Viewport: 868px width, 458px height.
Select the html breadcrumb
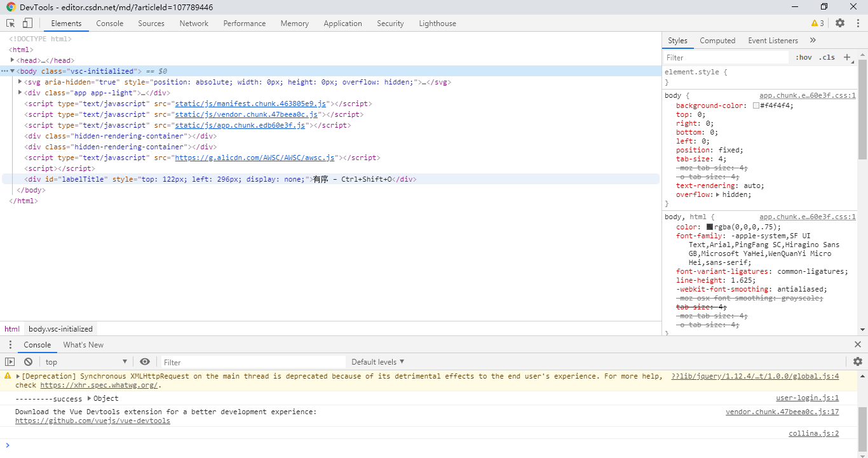click(12, 328)
